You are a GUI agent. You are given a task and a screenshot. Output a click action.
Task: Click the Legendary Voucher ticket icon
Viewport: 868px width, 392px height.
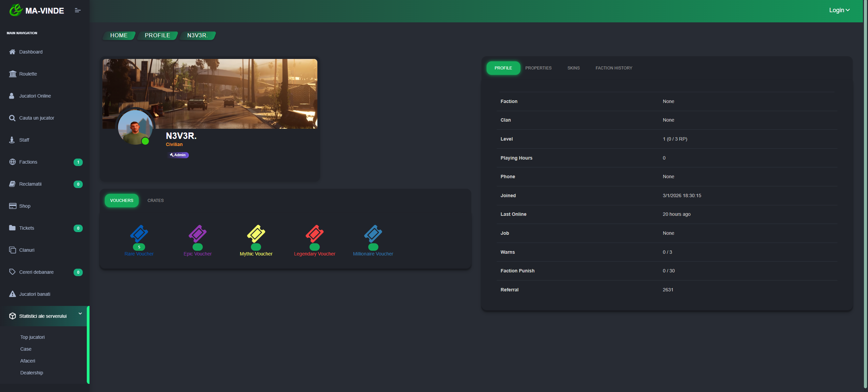[314, 233]
